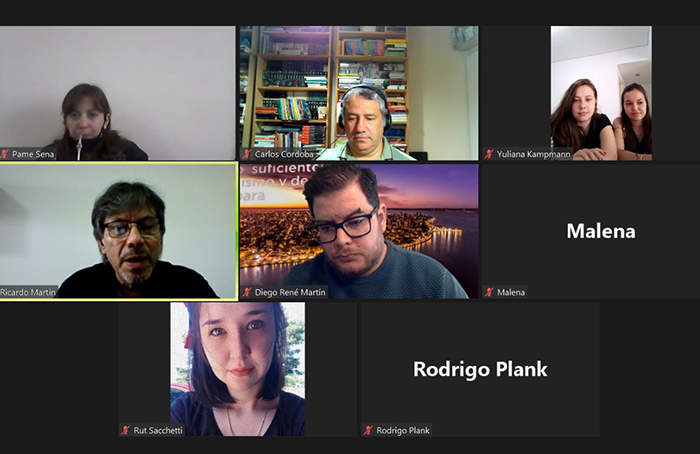Click the Carlos Cordoba name label
This screenshot has width=700, height=454.
tap(284, 154)
